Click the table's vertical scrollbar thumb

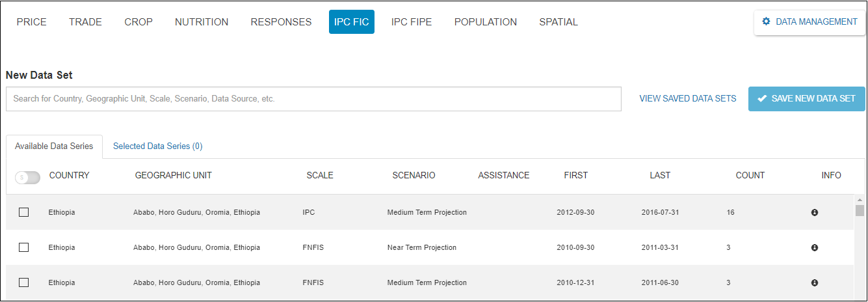pyautogui.click(x=860, y=210)
